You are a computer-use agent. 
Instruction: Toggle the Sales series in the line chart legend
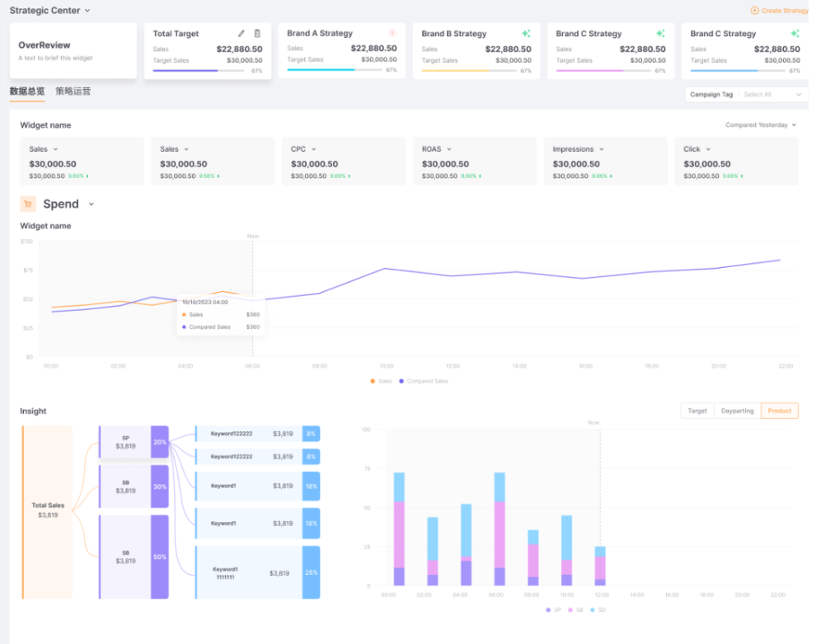pos(381,381)
